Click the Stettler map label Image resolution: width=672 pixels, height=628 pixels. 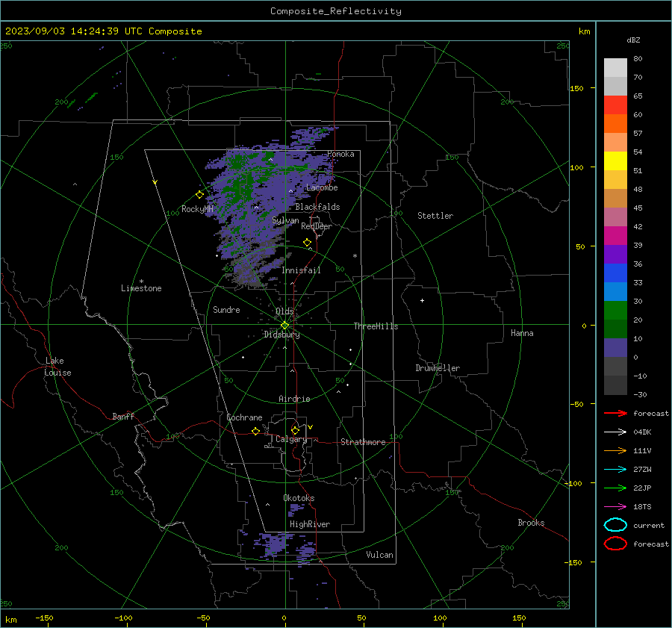[x=435, y=216]
